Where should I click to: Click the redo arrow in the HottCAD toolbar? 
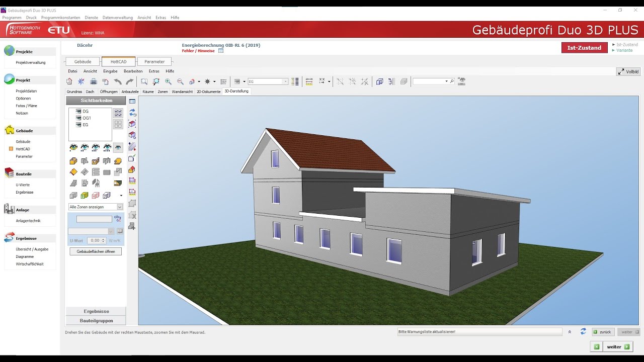pyautogui.click(x=129, y=81)
